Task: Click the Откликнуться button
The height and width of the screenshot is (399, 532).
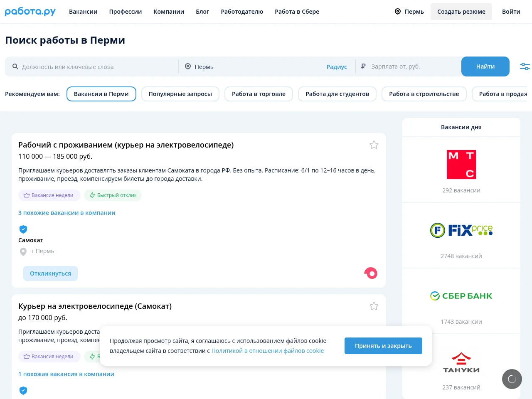Action: coord(50,273)
